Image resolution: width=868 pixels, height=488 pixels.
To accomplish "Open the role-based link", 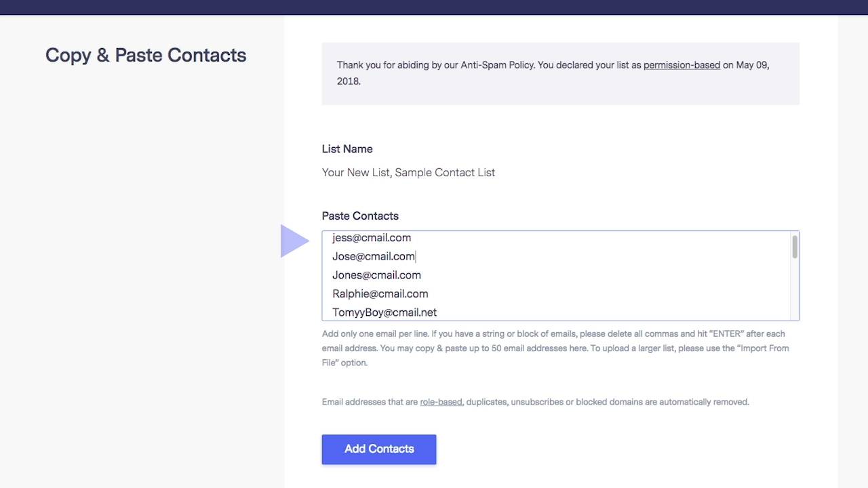I will tap(441, 402).
